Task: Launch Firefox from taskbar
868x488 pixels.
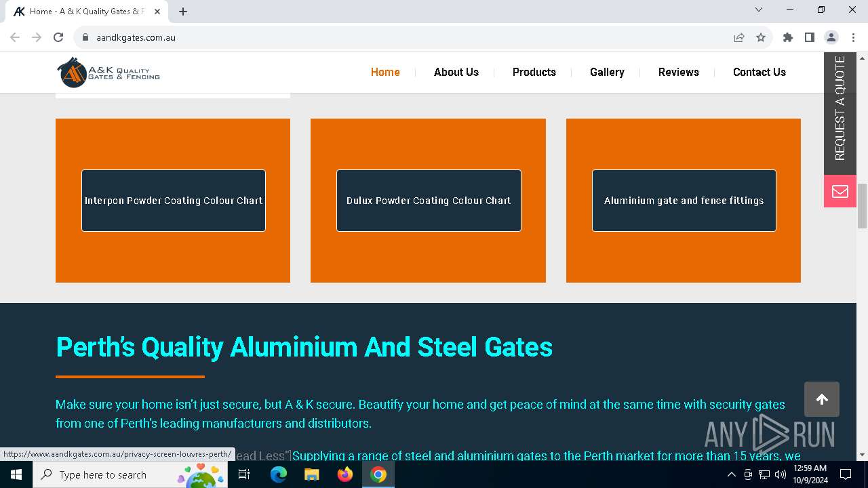Action: pos(345,474)
